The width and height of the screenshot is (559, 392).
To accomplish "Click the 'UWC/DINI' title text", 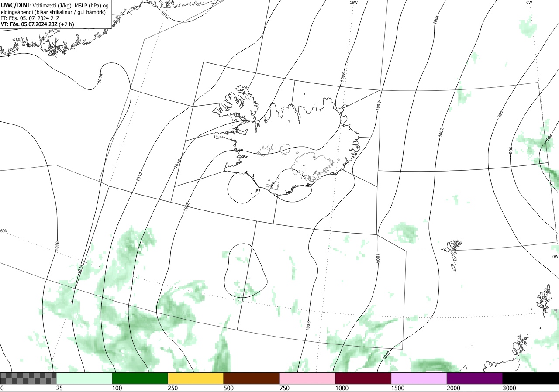I will 15,5.
